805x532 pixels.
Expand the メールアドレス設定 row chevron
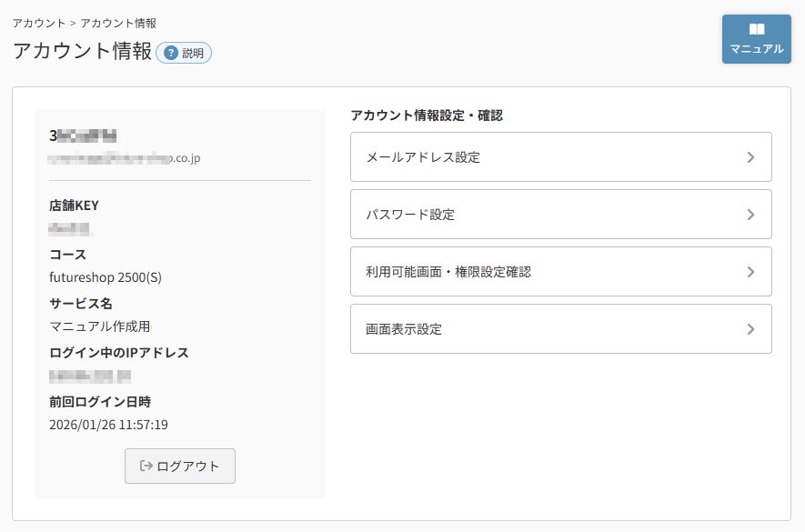click(751, 157)
